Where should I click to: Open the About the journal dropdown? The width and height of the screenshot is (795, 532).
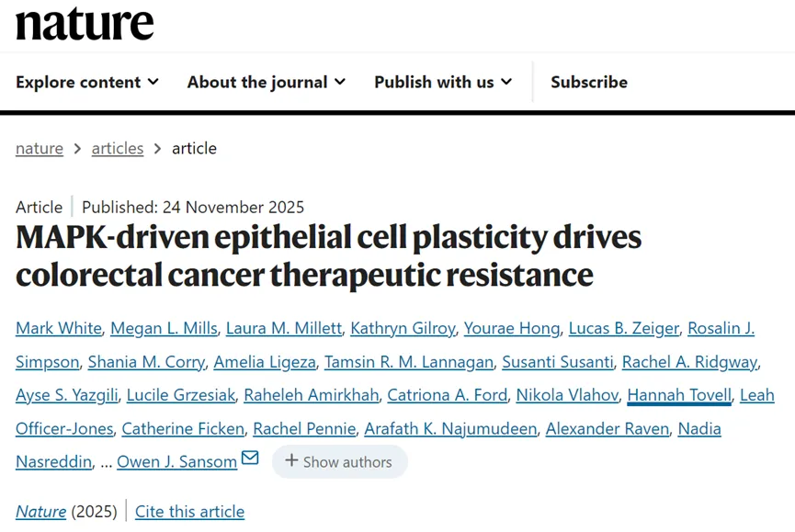(267, 82)
